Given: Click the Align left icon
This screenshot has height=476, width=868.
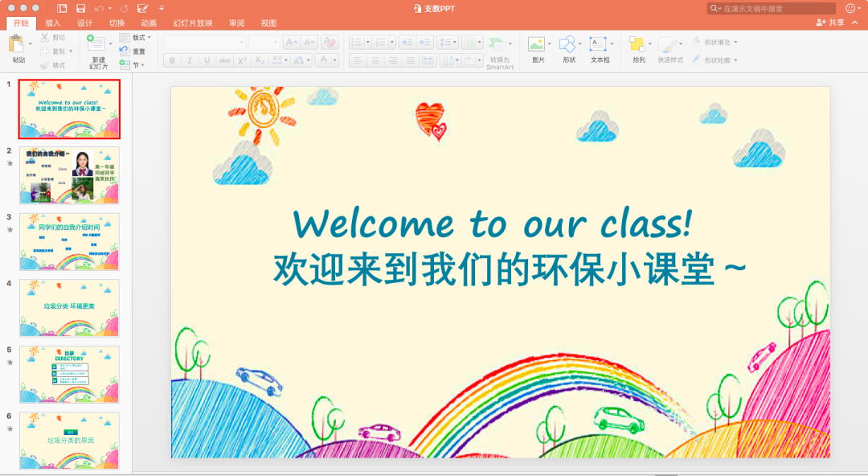Looking at the screenshot, I should pyautogui.click(x=358, y=60).
